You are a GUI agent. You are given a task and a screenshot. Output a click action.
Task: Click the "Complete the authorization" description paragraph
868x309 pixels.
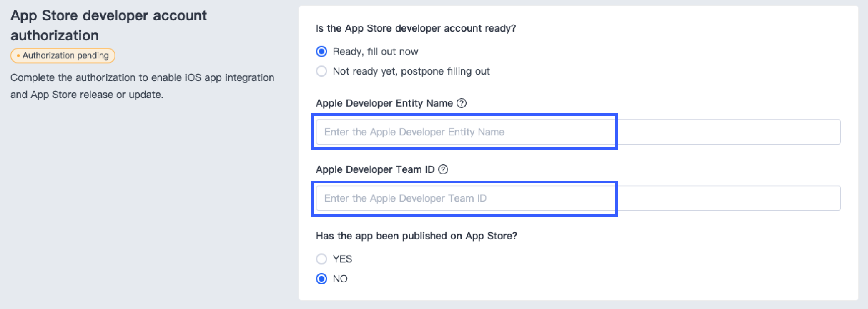click(142, 86)
